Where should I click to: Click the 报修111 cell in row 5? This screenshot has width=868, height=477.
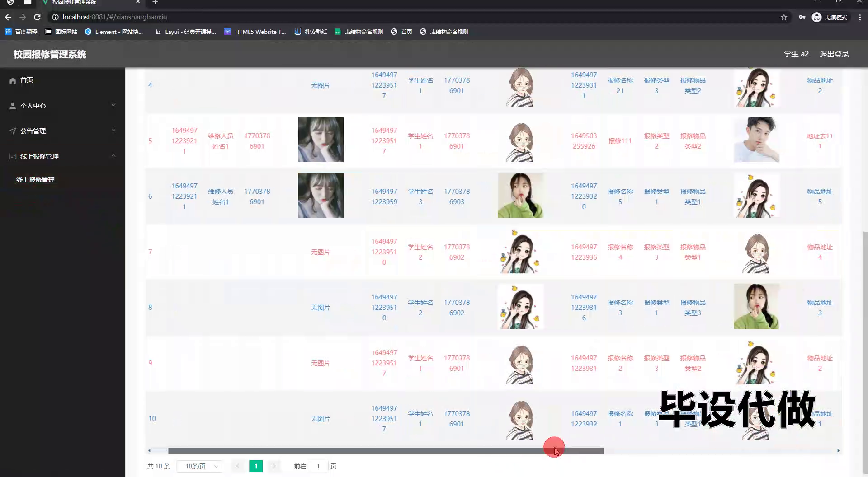(620, 141)
